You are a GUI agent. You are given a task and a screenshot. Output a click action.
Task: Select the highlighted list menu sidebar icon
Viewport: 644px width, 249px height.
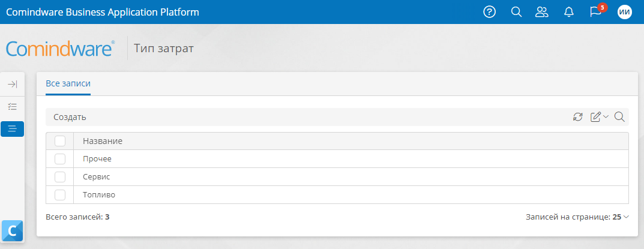tap(13, 129)
